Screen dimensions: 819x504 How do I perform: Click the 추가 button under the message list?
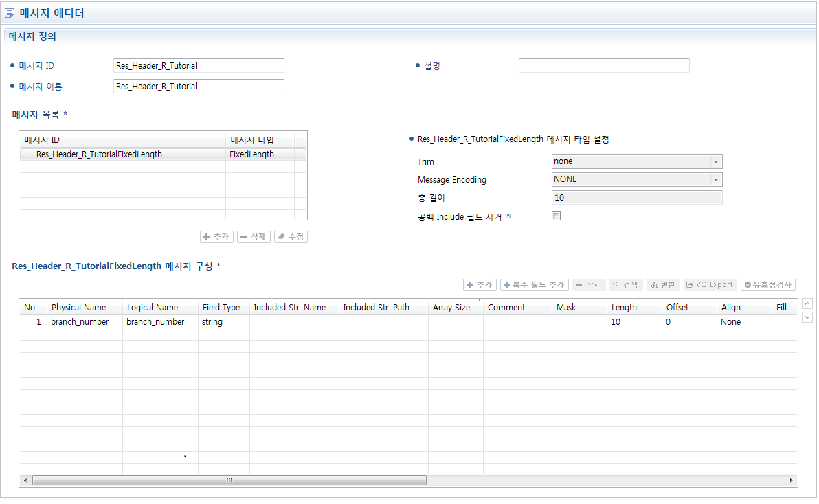click(x=216, y=236)
